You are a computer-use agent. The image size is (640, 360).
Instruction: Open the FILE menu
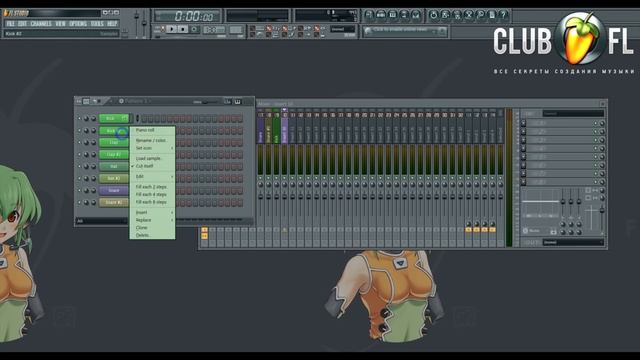click(x=10, y=24)
